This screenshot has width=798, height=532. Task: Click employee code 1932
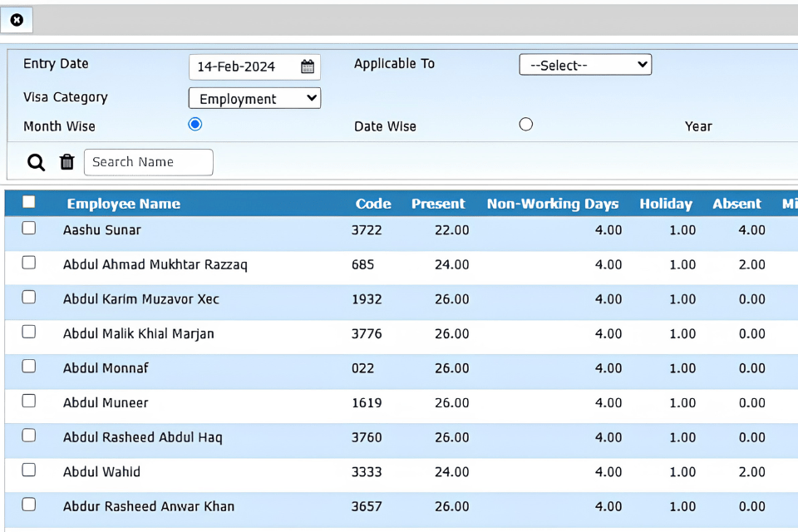pos(367,299)
